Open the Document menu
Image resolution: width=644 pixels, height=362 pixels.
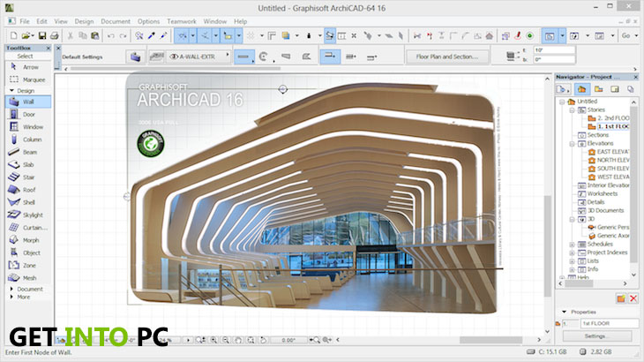pyautogui.click(x=116, y=21)
